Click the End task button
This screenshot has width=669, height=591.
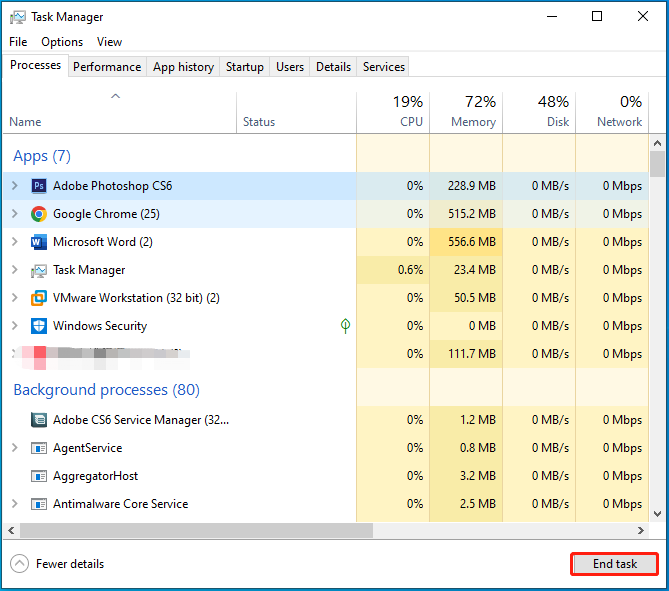click(614, 564)
